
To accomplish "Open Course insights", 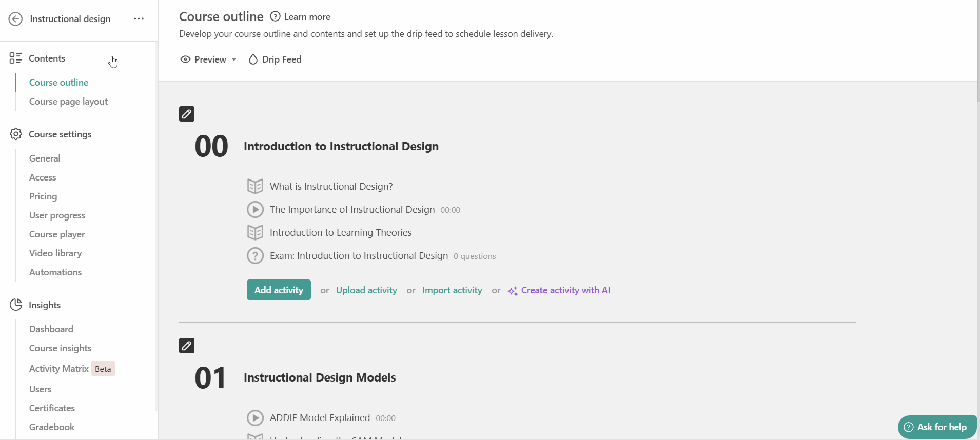I will click(60, 348).
